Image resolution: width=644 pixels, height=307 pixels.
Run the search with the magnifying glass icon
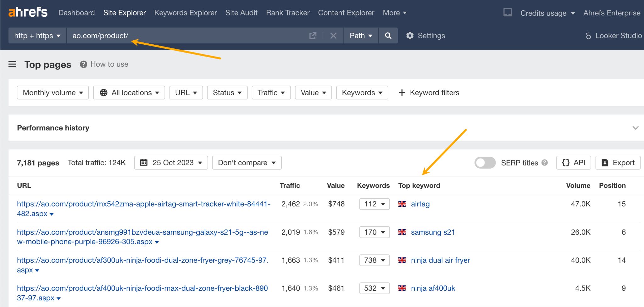coord(388,36)
